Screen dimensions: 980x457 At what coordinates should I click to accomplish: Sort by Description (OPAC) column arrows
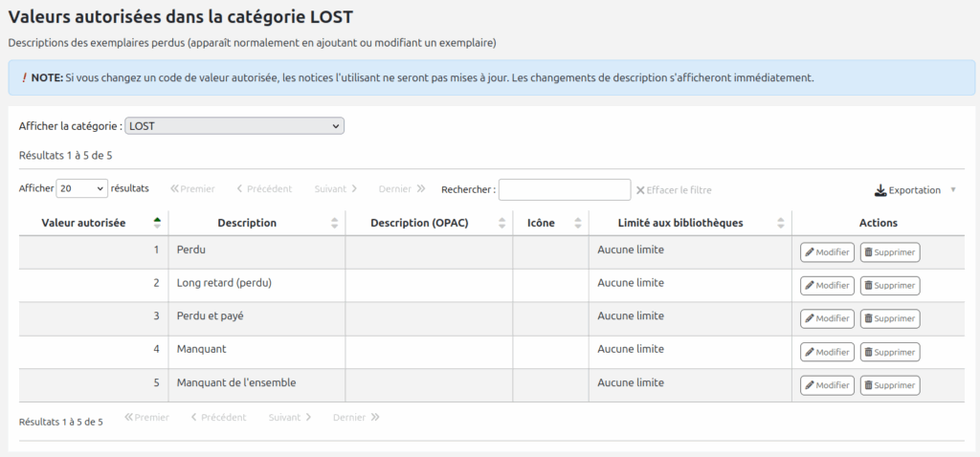[x=501, y=223]
